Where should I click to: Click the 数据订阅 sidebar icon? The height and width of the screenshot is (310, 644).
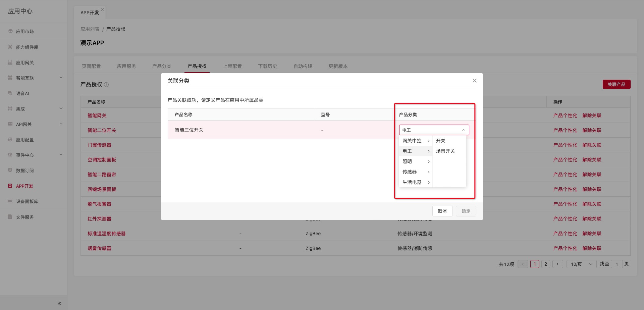click(x=10, y=170)
